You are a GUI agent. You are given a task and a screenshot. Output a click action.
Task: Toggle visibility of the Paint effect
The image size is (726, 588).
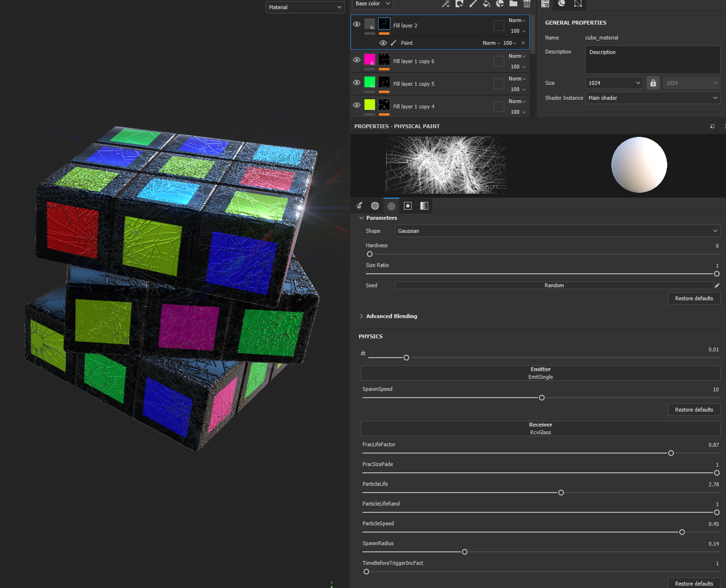[x=383, y=43]
